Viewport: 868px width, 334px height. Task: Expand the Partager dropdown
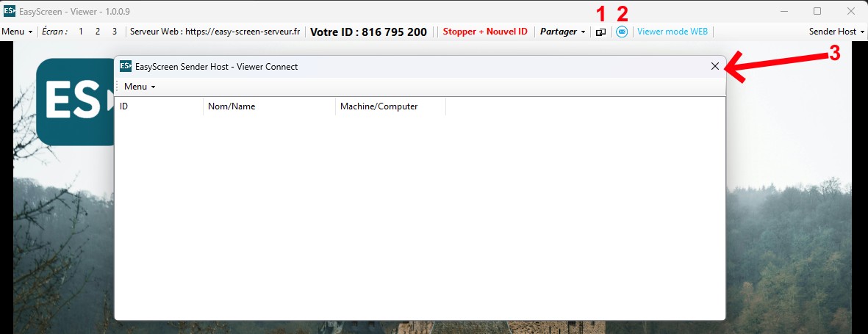tap(562, 32)
